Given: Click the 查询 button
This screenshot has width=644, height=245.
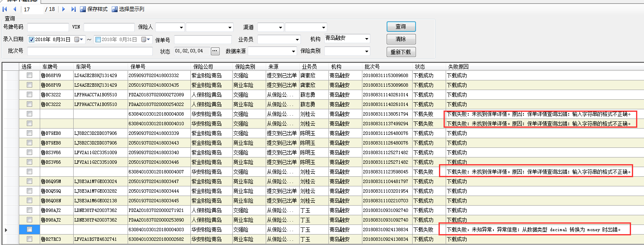Looking at the screenshot, I should (401, 27).
